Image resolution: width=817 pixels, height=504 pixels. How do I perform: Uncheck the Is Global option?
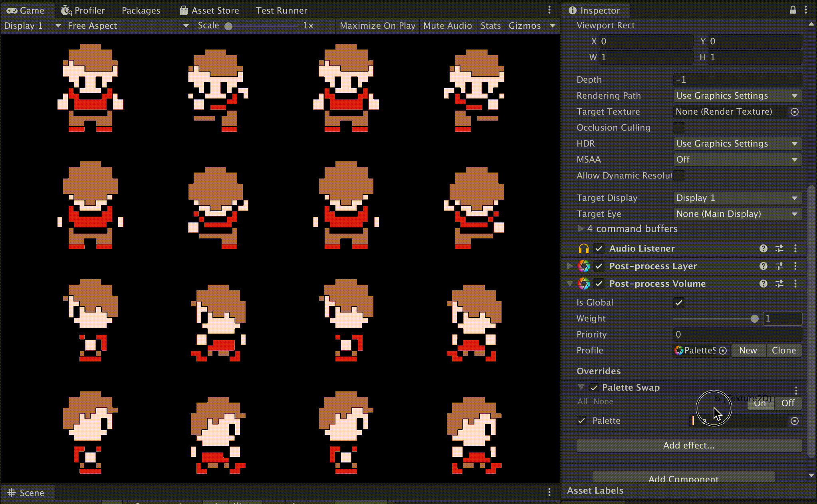click(x=679, y=303)
